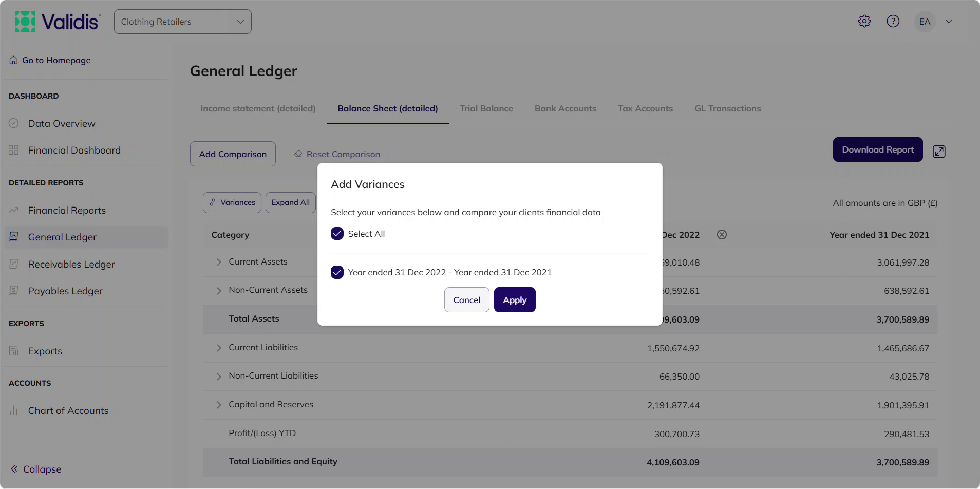This screenshot has width=980, height=489.
Task: Expand the Current Liabilities row
Action: coord(219,348)
